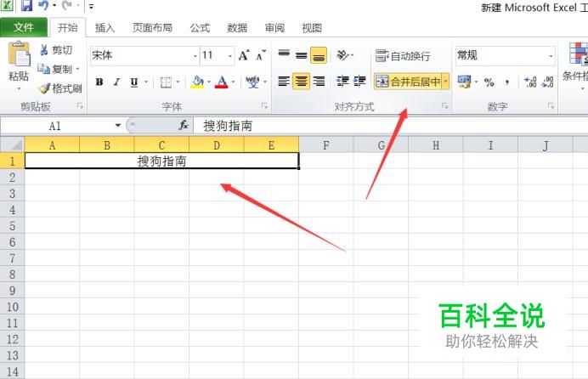Switch to the 插入 Insert tab
Image resolution: width=588 pixels, height=379 pixels.
tap(105, 28)
